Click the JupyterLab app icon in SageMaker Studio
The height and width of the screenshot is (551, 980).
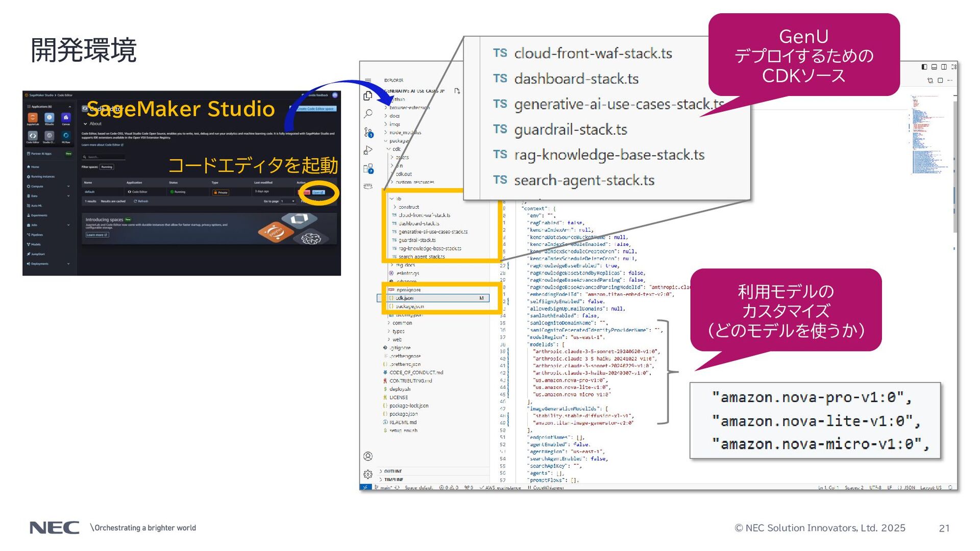pyautogui.click(x=33, y=118)
